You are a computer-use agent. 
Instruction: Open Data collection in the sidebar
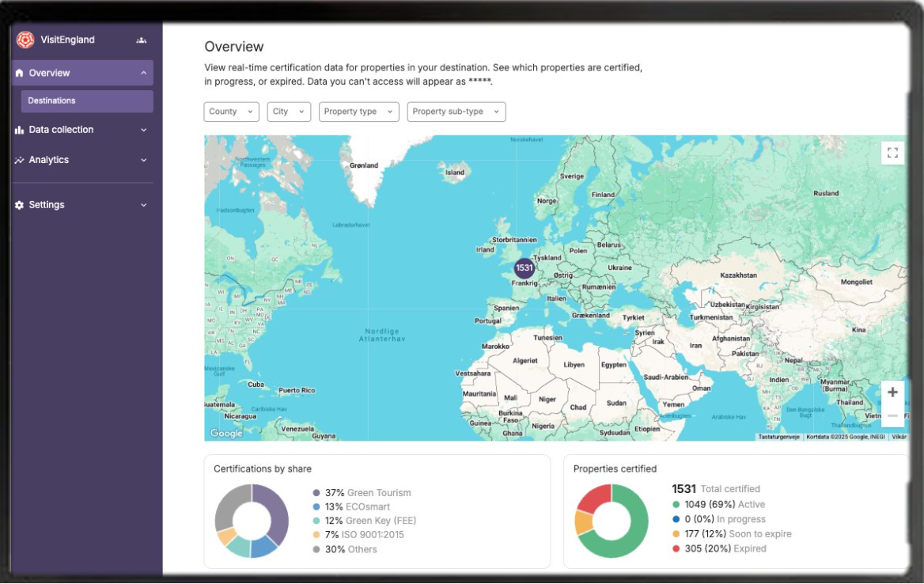point(82,130)
